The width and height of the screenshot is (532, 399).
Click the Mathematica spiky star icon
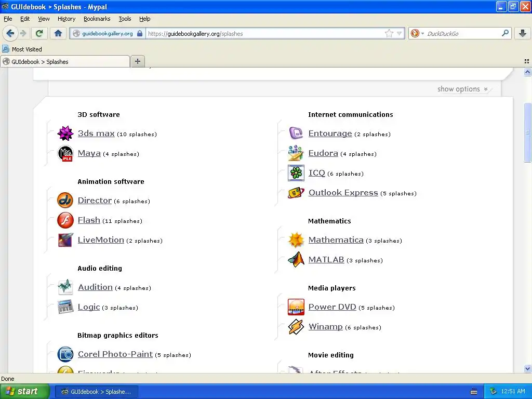click(x=296, y=240)
